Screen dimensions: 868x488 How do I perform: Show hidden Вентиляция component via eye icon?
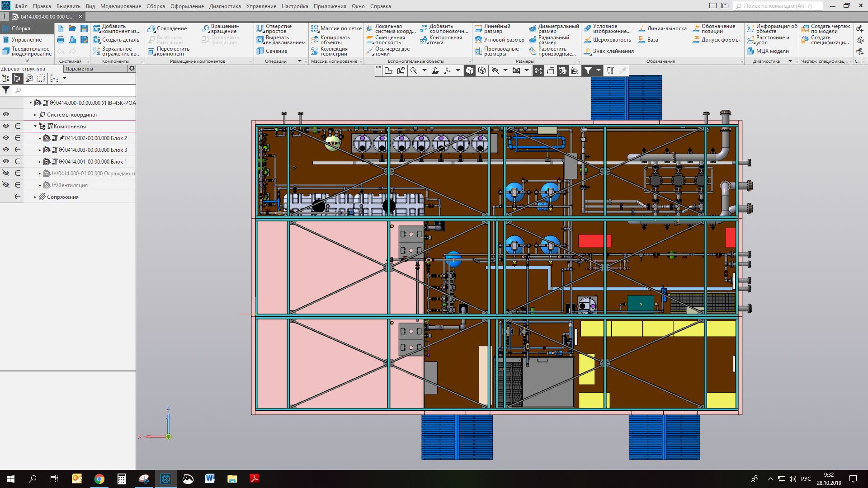coord(6,185)
